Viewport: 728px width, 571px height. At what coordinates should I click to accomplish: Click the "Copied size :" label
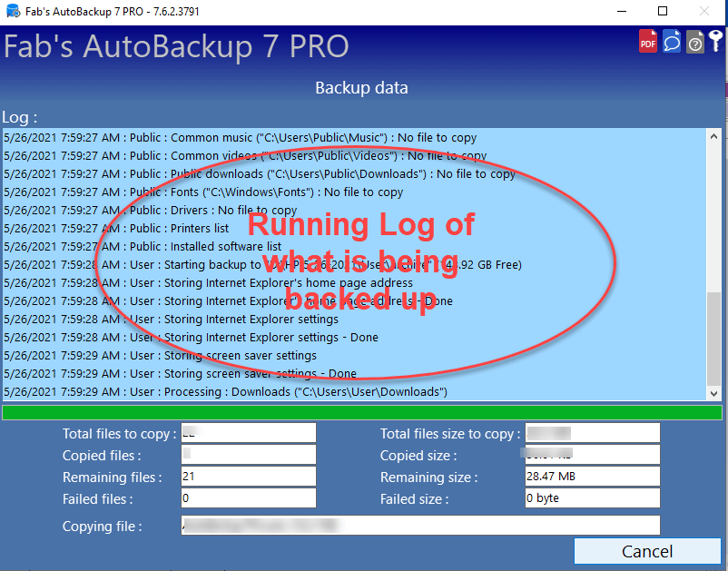click(x=418, y=456)
